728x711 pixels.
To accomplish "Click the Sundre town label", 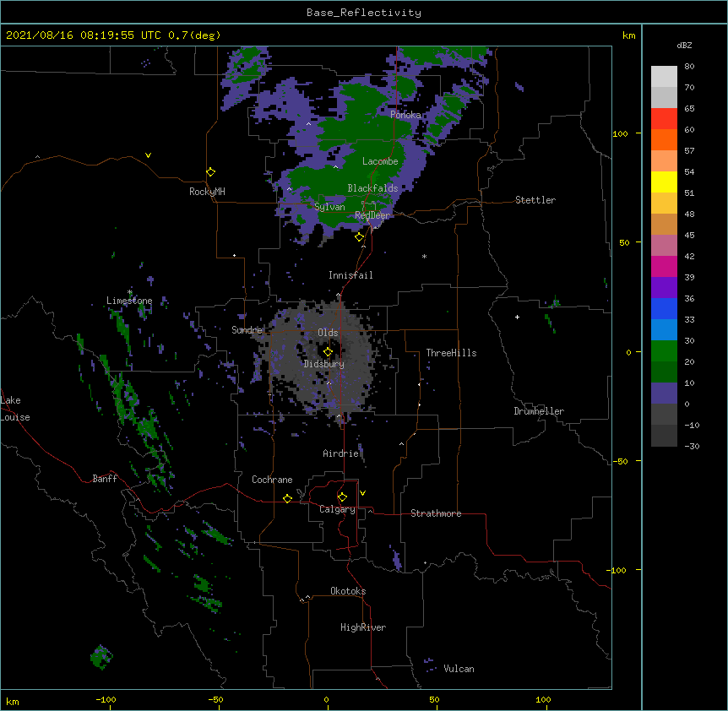I will tap(247, 330).
